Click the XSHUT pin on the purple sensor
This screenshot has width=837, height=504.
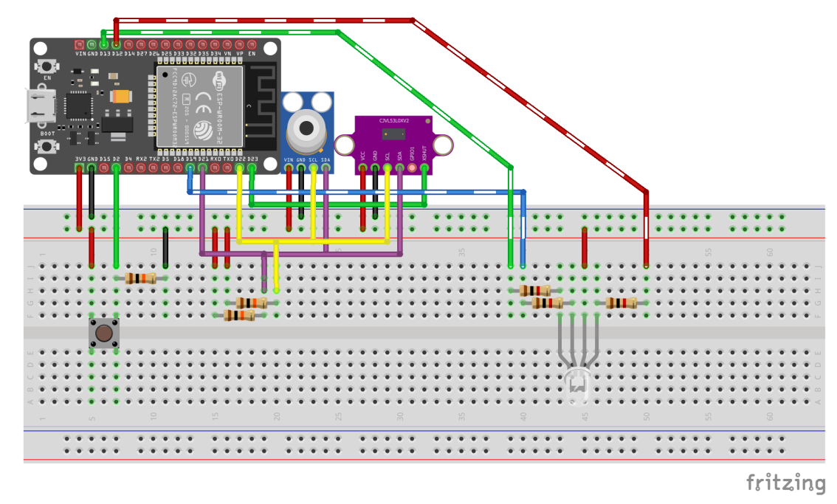pyautogui.click(x=424, y=168)
